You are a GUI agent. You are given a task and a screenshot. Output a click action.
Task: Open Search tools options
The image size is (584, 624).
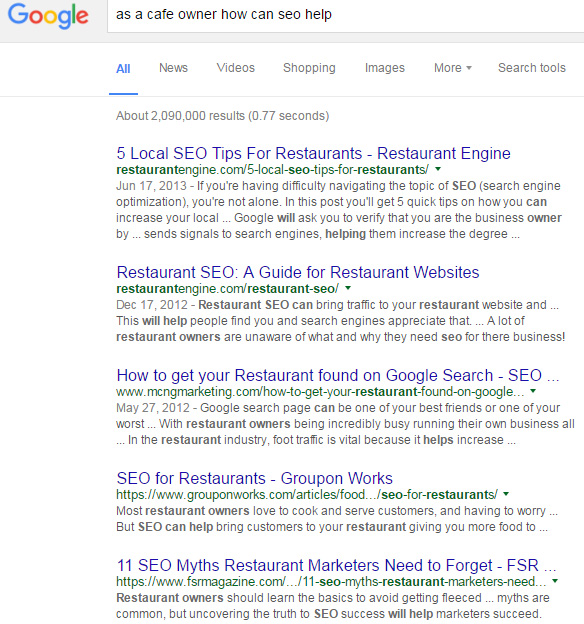(x=531, y=68)
